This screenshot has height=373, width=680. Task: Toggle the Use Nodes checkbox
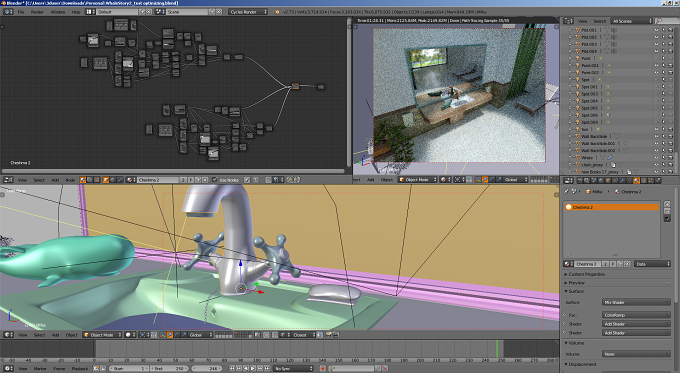click(x=214, y=180)
